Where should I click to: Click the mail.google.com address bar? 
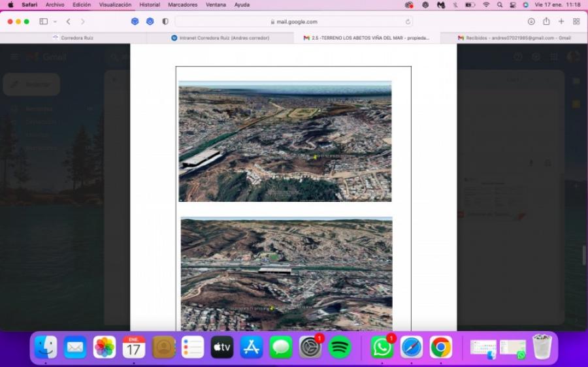tap(293, 22)
